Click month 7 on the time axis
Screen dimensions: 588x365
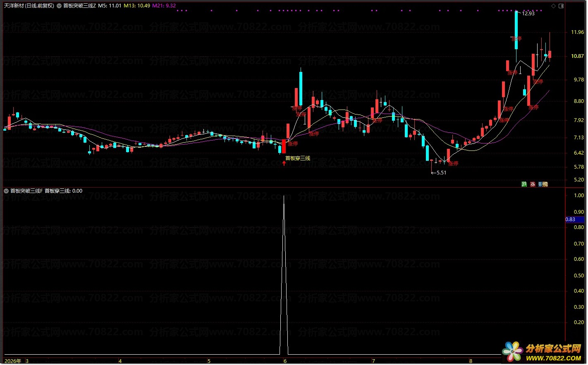(x=373, y=361)
